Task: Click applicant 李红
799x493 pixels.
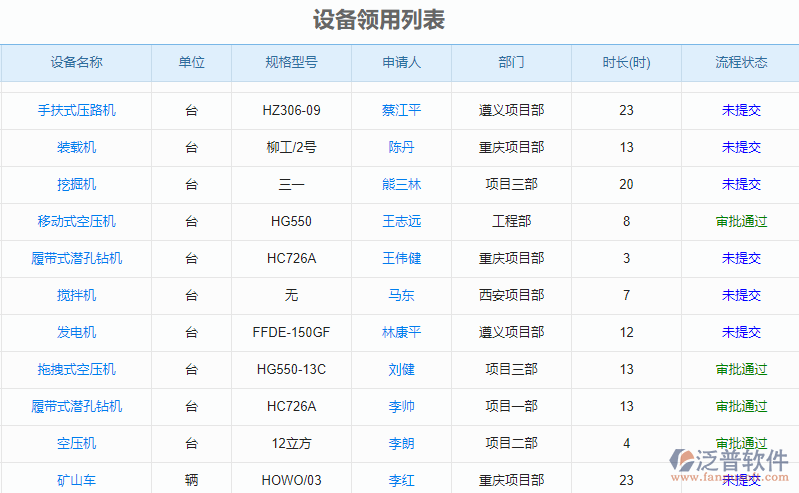Action: point(402,480)
